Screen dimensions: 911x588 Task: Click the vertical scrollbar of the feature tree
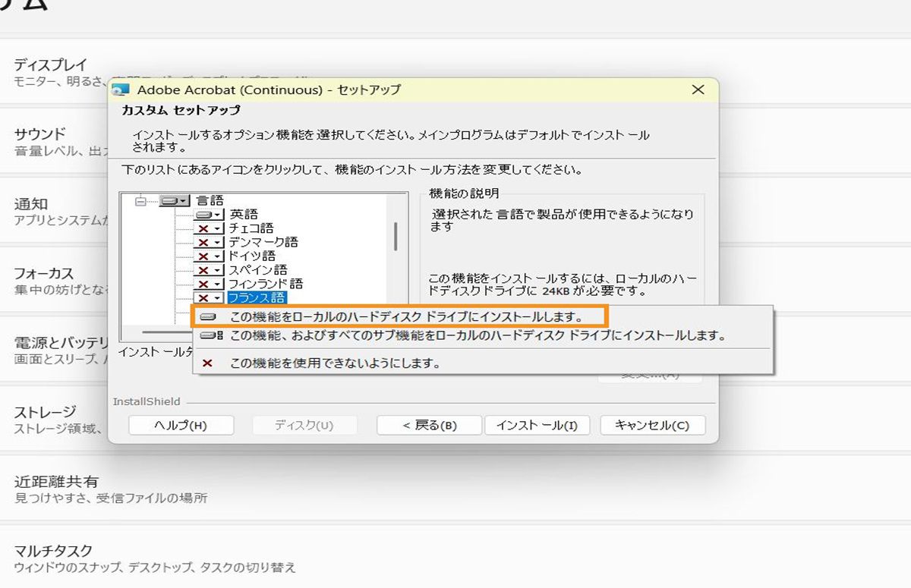click(x=396, y=236)
